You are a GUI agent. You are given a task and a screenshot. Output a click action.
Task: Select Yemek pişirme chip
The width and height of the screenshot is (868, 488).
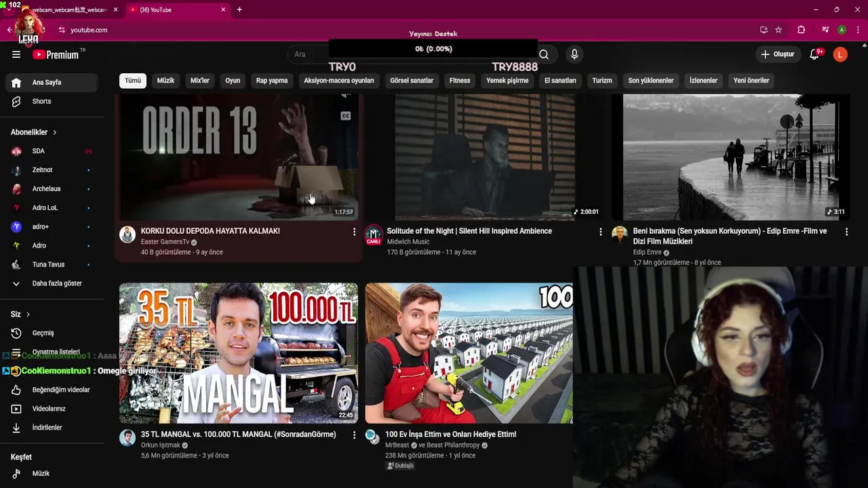507,81
